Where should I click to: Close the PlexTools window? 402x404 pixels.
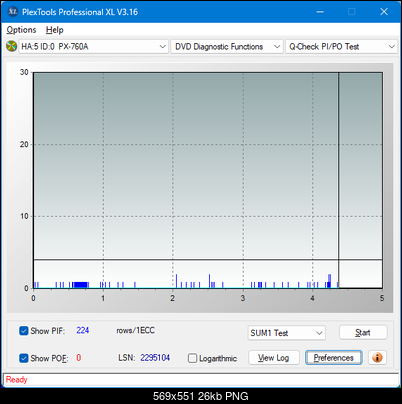pyautogui.click(x=384, y=12)
